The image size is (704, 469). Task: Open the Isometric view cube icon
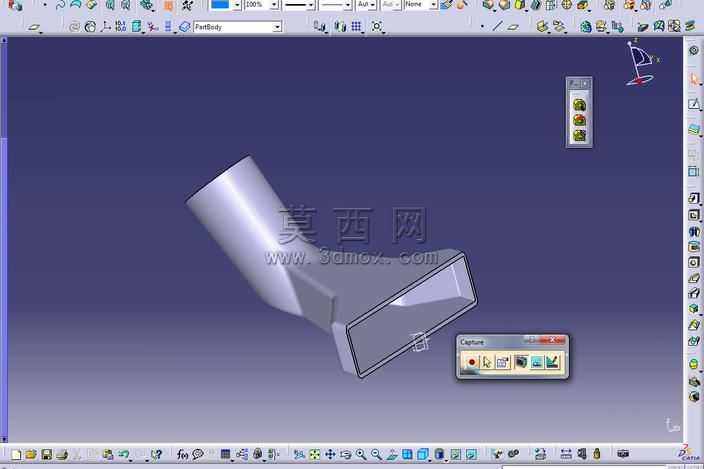click(x=422, y=455)
